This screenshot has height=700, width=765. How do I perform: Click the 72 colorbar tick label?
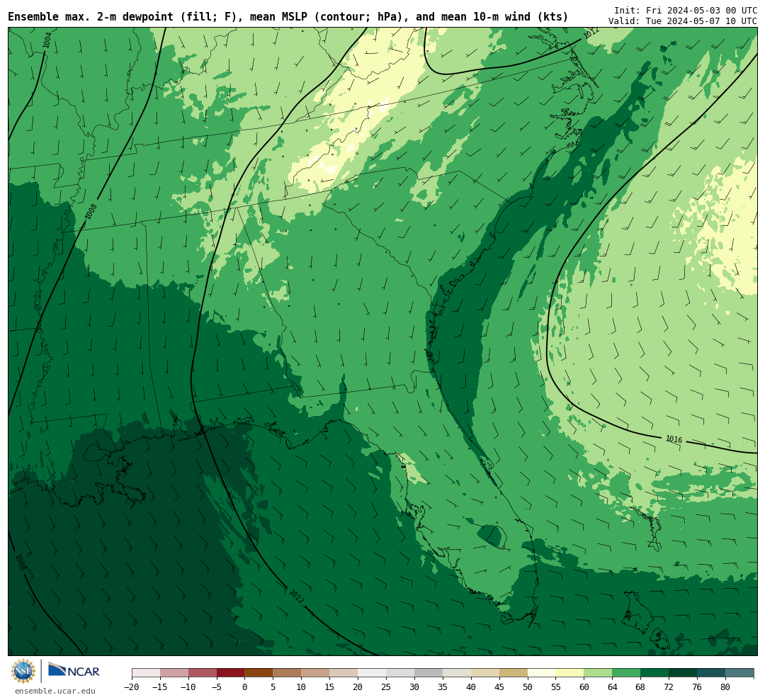(669, 687)
